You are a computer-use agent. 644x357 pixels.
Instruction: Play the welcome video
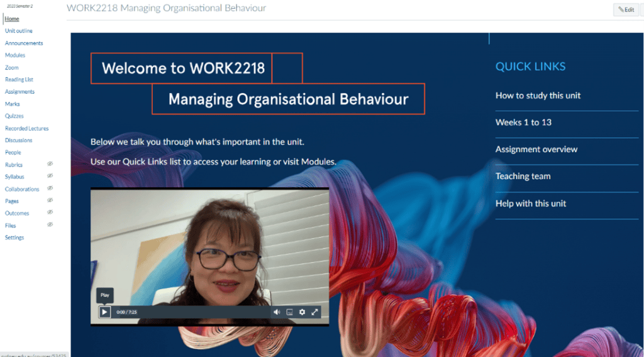(104, 312)
